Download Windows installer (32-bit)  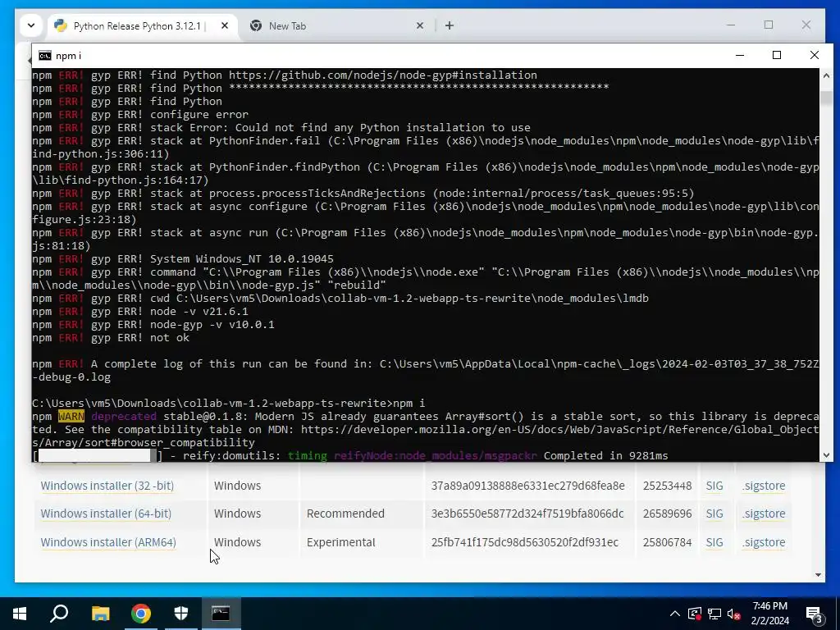(x=107, y=486)
